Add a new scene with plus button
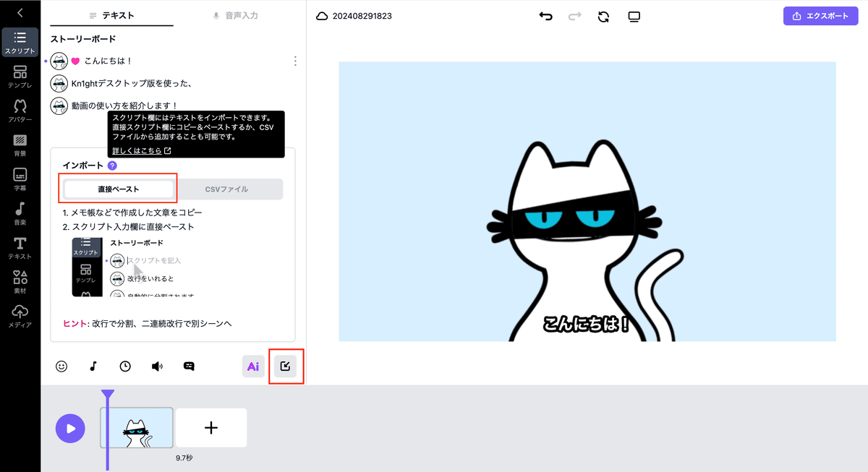The height and width of the screenshot is (472, 868). [x=211, y=428]
